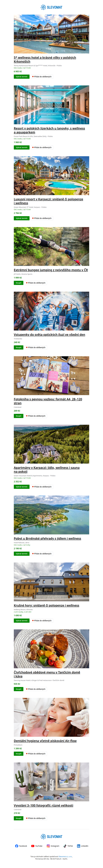Click Vybrat termín for the Jizerky resort

[21, 147]
